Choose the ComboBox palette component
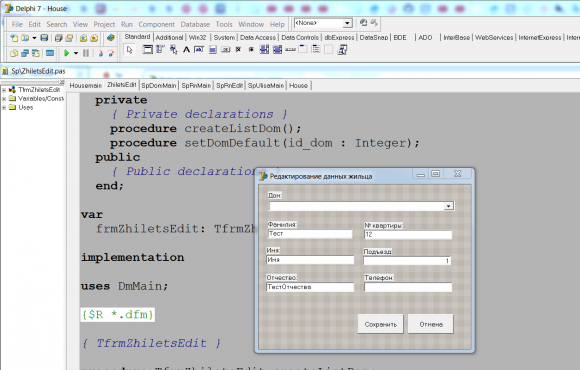The height and width of the screenshot is (370, 580). (x=277, y=50)
